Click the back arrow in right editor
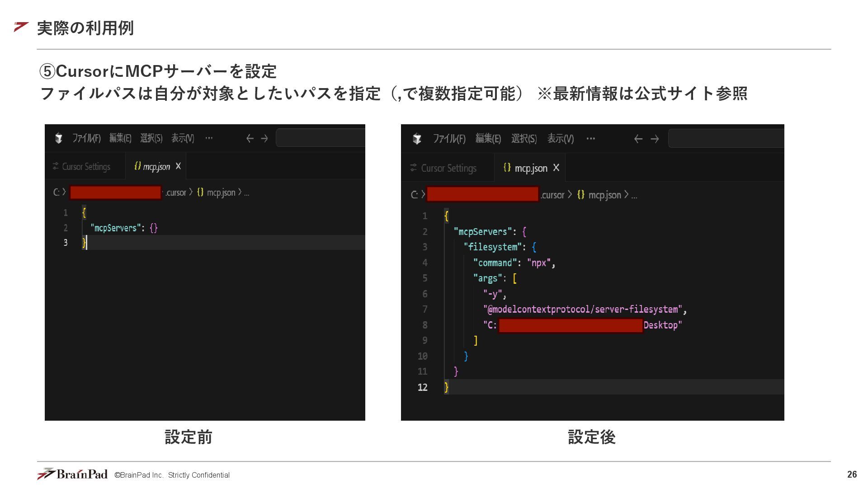 point(638,139)
